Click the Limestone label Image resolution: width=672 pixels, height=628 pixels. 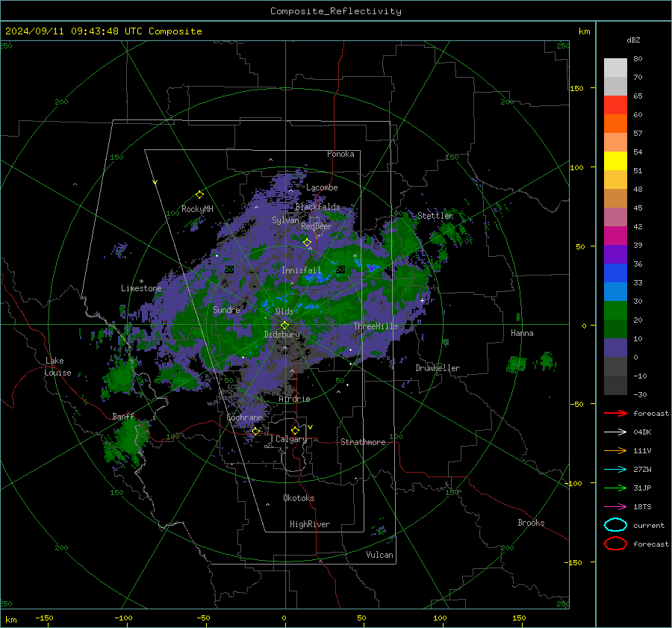(141, 288)
